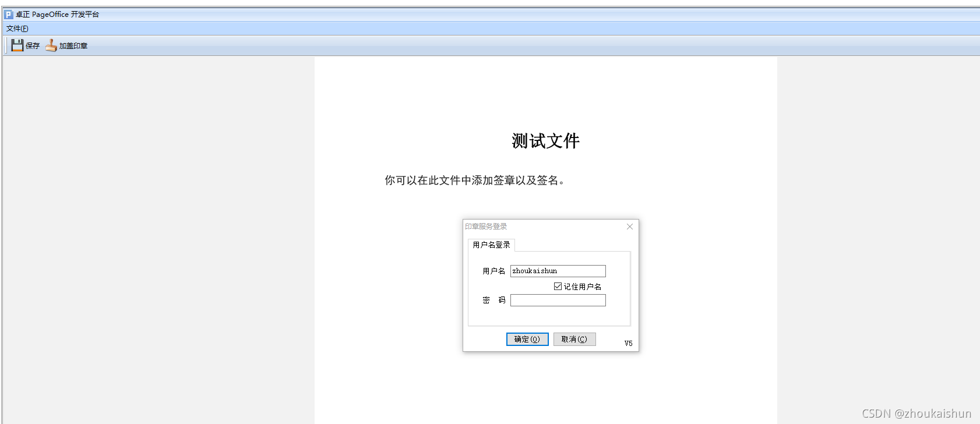Toggle the 记住用户名 checkbox
Screen dimensions: 980x424
558,287
